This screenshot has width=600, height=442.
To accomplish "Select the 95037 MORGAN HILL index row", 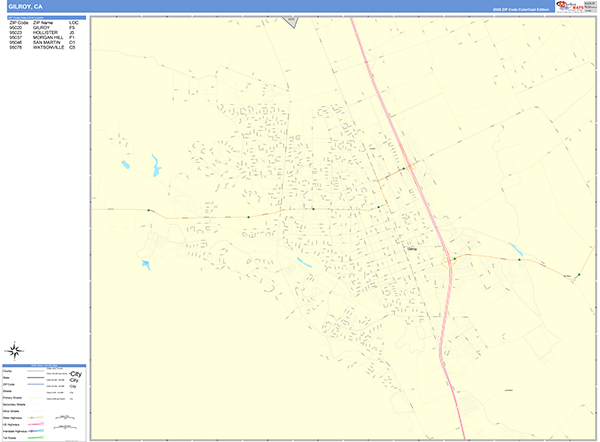I will 42,38.
